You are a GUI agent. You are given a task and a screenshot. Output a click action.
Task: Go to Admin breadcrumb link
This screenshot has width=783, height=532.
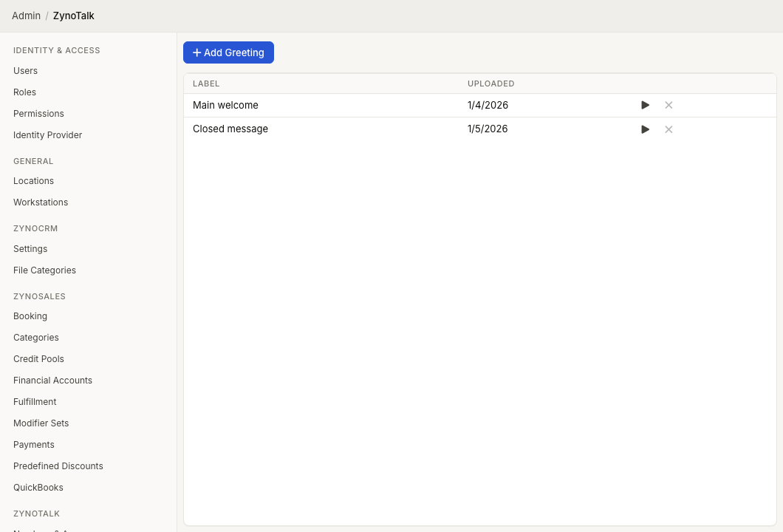pyautogui.click(x=26, y=16)
